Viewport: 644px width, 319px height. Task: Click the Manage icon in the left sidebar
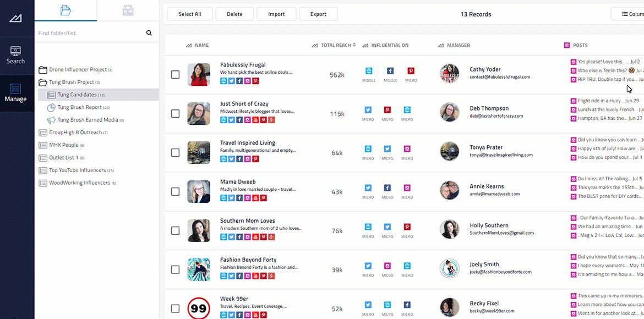[15, 92]
